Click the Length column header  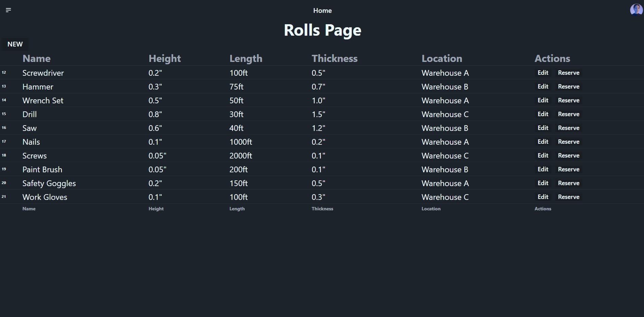point(246,59)
